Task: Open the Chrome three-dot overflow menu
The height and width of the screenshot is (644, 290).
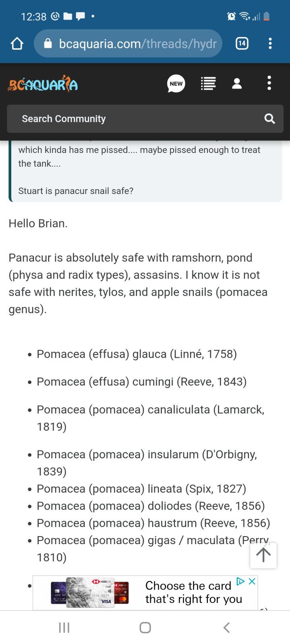Action: click(x=270, y=43)
